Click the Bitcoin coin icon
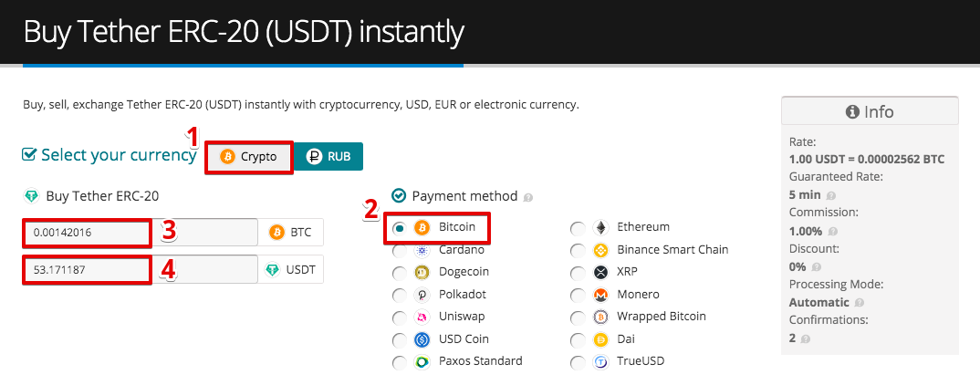 pos(422,228)
